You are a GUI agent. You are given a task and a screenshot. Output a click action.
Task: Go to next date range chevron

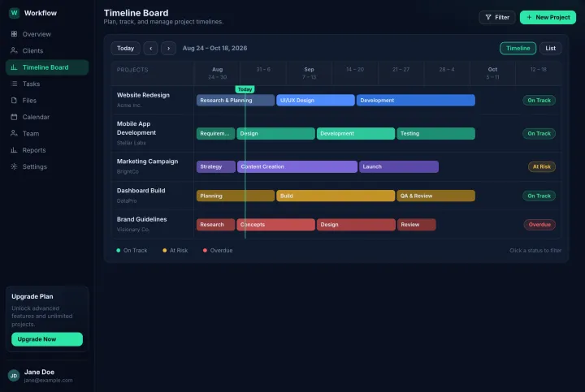(x=169, y=48)
